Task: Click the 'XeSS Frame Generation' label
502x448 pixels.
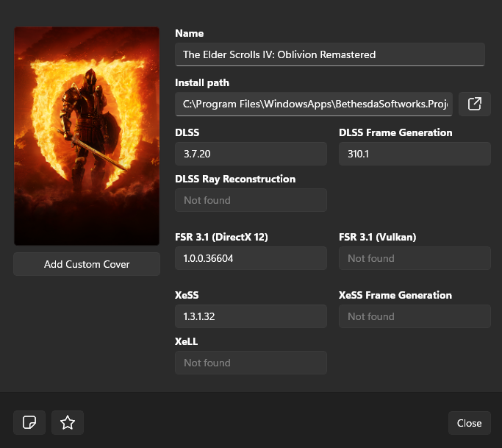Action: coord(395,295)
